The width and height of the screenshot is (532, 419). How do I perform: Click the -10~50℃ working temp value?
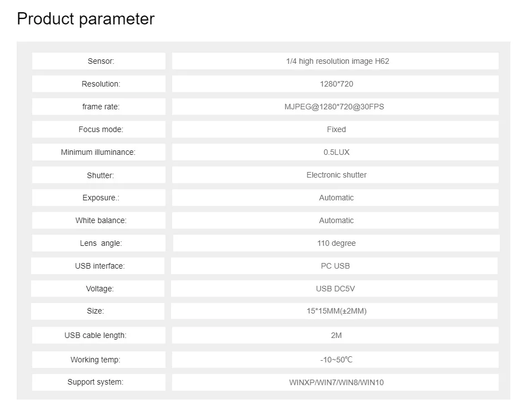pyautogui.click(x=336, y=360)
